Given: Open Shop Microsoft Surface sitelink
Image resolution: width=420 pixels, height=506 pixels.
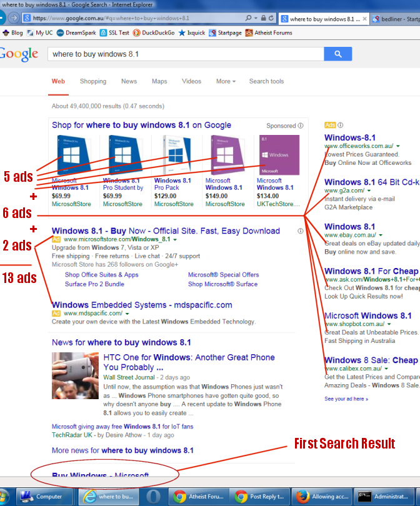Looking at the screenshot, I should click(222, 284).
